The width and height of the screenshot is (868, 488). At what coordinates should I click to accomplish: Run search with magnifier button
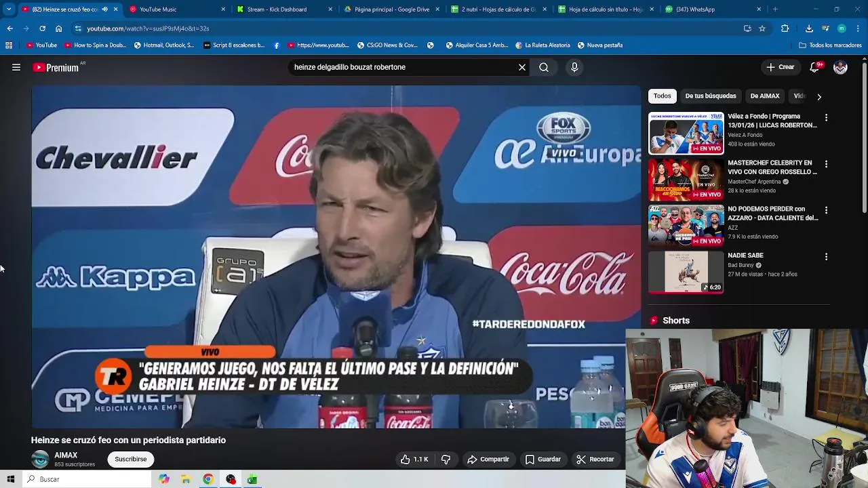(544, 67)
